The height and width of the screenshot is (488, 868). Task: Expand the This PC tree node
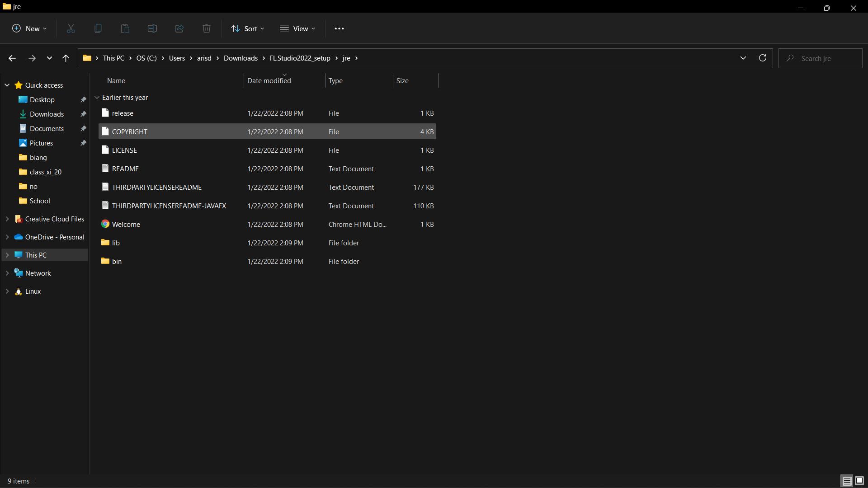7,255
